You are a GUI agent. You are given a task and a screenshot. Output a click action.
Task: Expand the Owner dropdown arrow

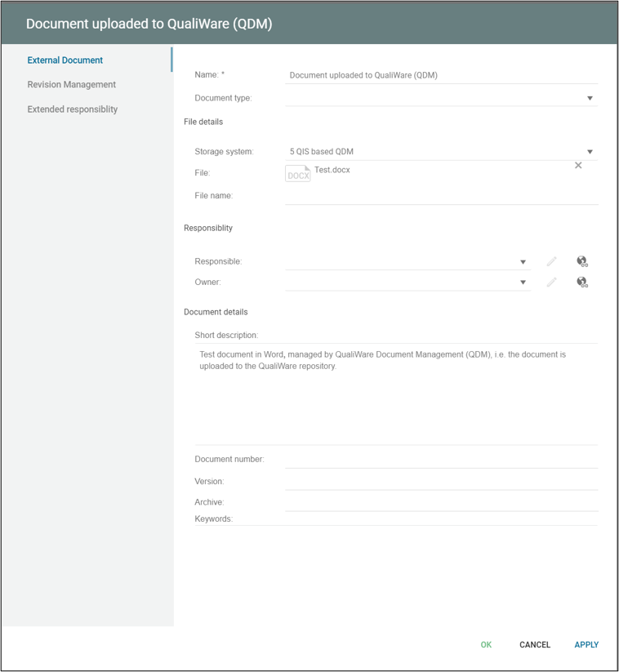(x=523, y=283)
